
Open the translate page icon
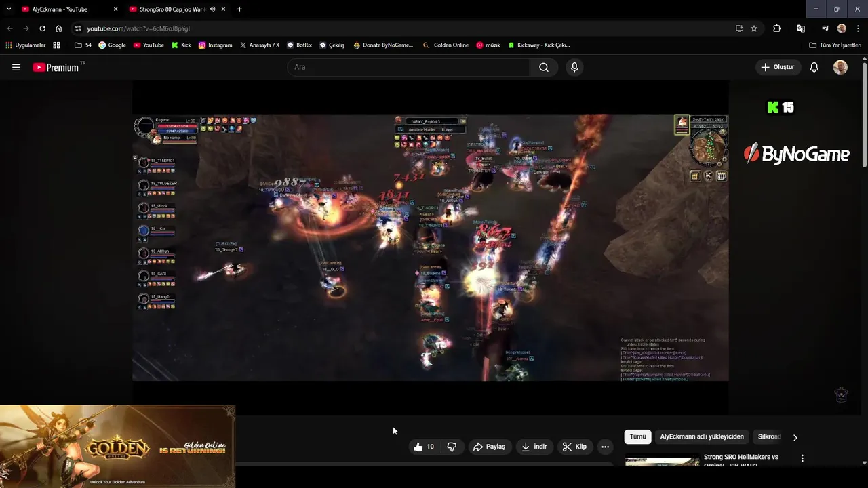pos(801,28)
